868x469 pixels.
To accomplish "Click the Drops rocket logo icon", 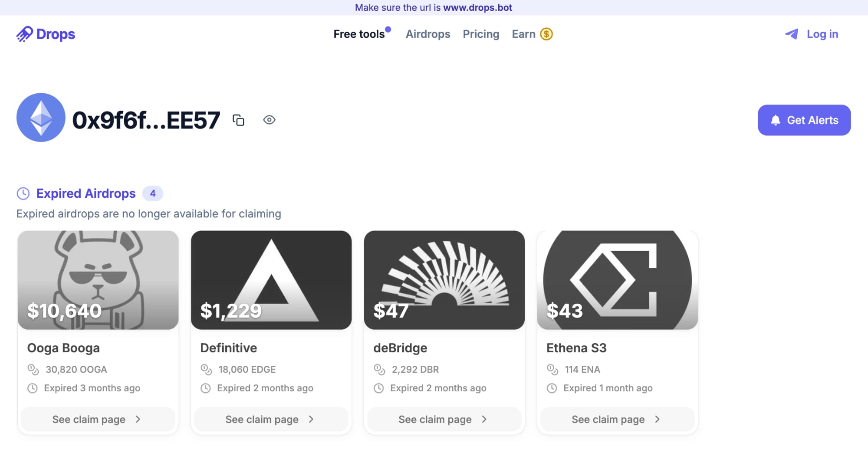I will 25,34.
